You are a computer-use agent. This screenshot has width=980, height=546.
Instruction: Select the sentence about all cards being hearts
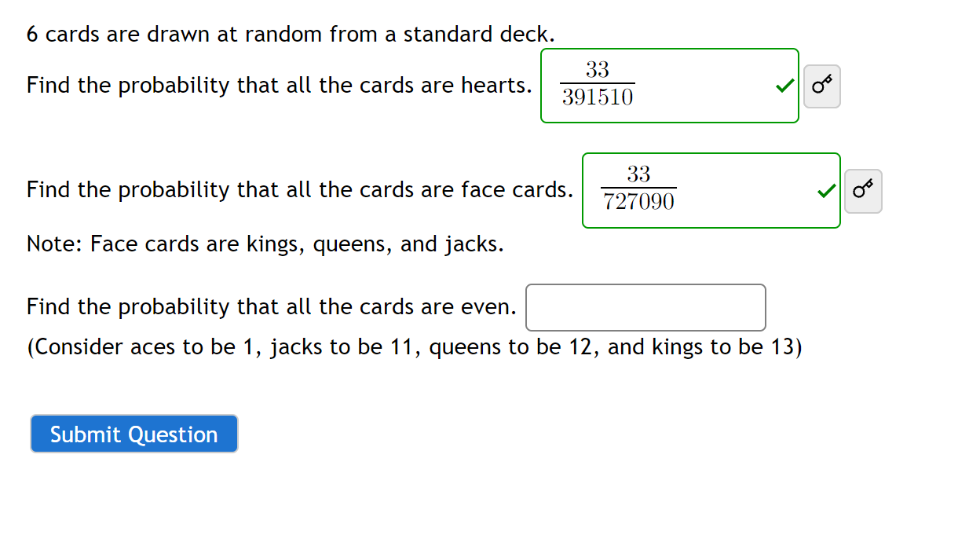click(279, 85)
